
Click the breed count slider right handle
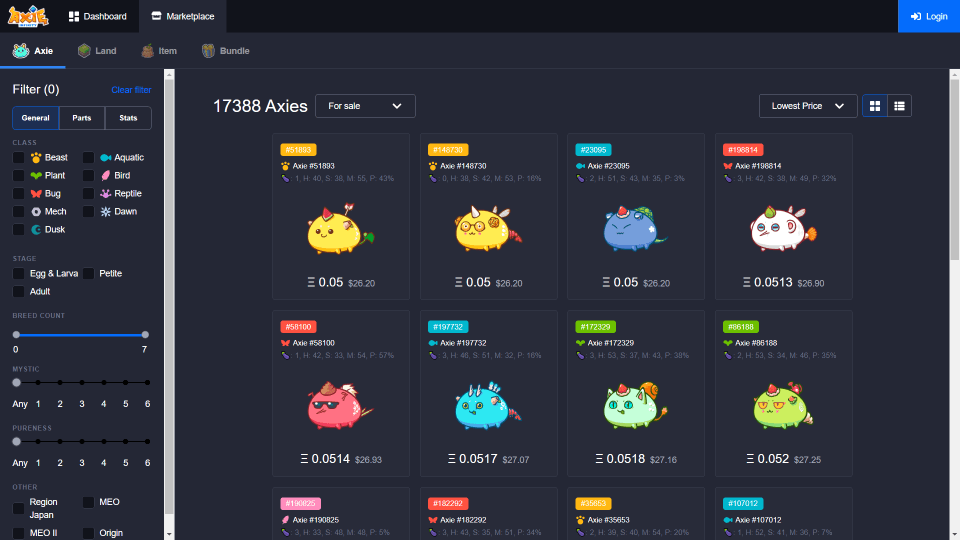145,335
